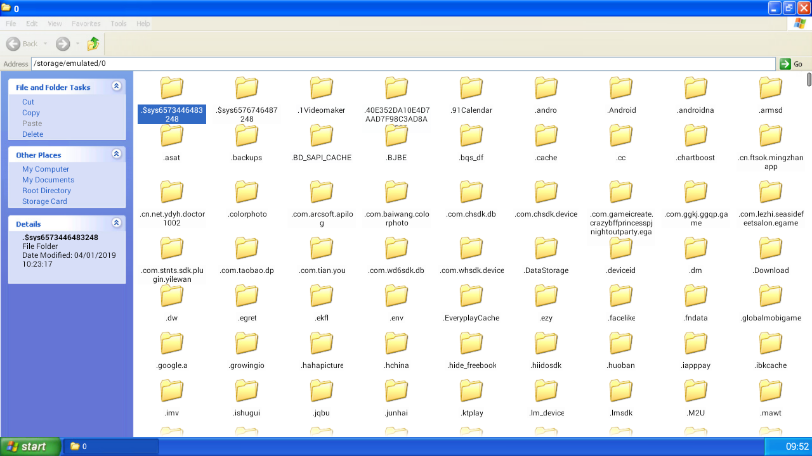Click the green Go button
The width and height of the screenshot is (812, 456).
pyautogui.click(x=792, y=64)
